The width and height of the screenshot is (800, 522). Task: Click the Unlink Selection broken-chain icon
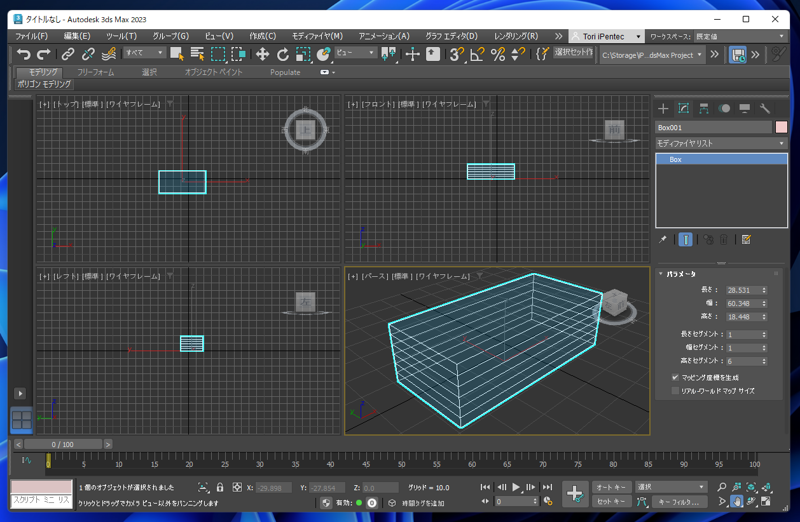(88, 54)
